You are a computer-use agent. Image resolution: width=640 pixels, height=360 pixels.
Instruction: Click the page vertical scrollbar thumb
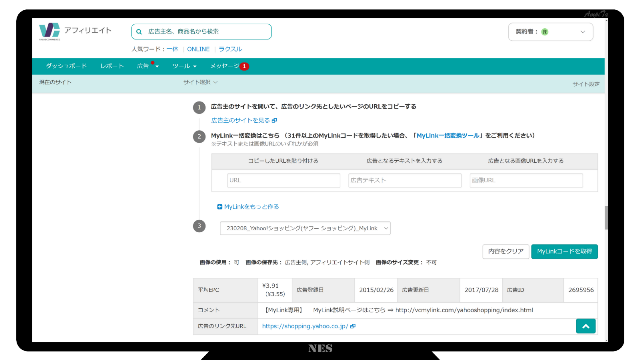[x=606, y=218]
